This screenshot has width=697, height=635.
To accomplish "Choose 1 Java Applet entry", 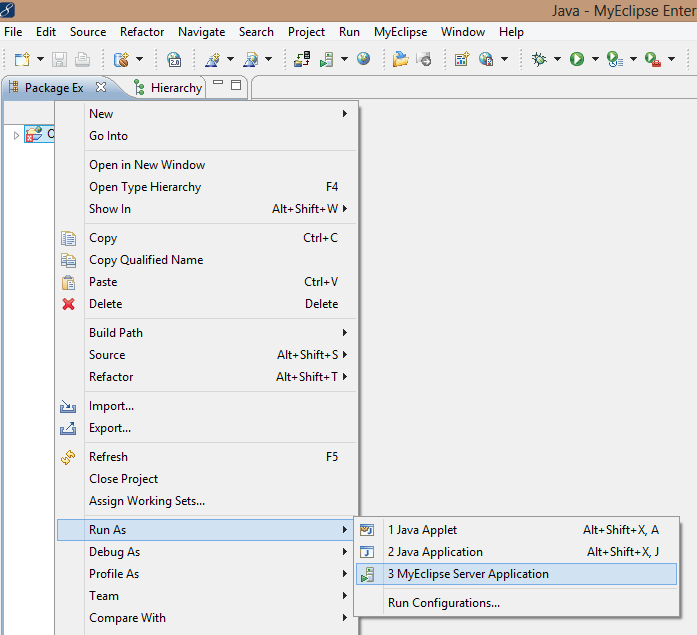I will pos(516,530).
